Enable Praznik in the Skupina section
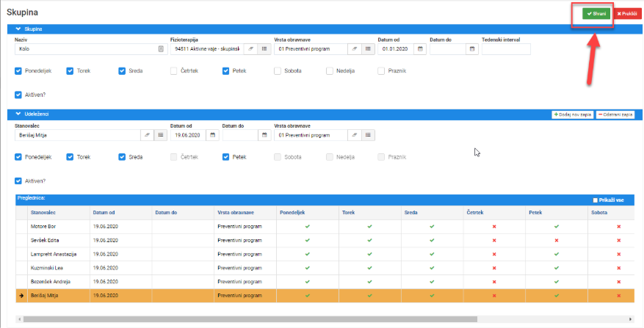Screen dimensions: 644x328 (381, 71)
